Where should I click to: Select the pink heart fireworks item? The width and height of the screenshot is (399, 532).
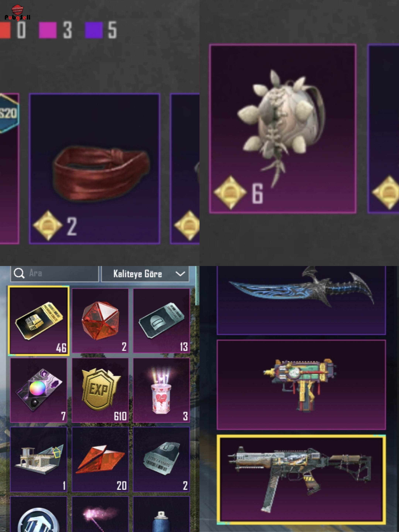(x=161, y=390)
